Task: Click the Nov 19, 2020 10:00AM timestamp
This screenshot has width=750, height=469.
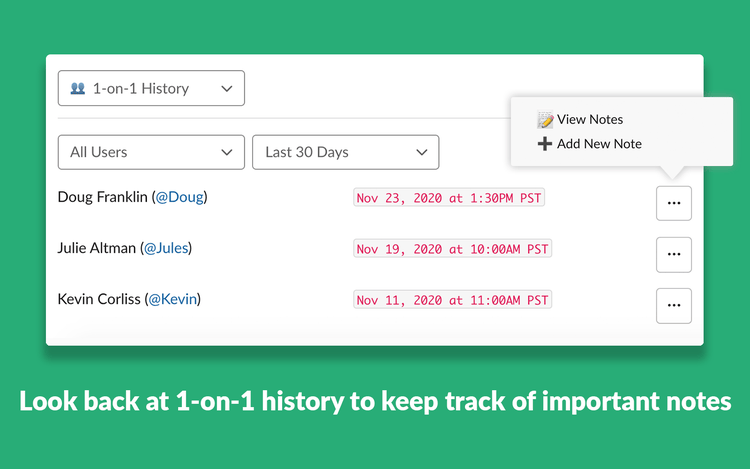Action: 452,249
